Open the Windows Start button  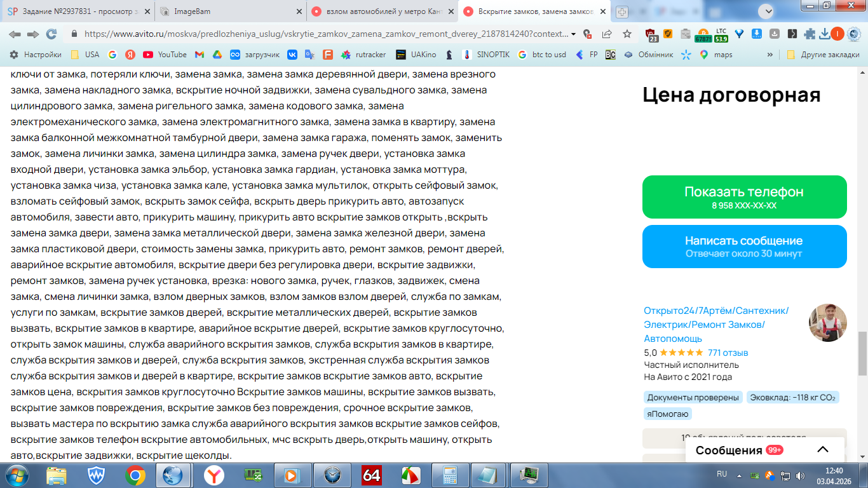pyautogui.click(x=17, y=475)
